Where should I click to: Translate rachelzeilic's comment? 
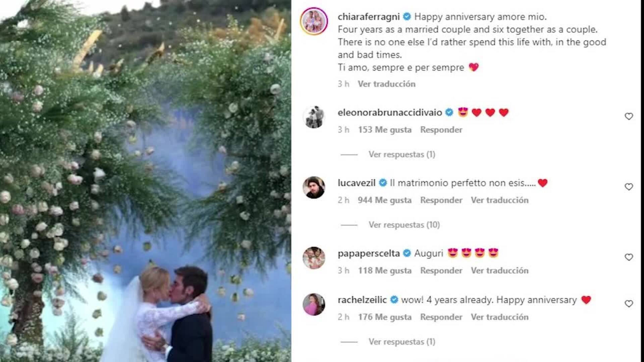tap(499, 317)
